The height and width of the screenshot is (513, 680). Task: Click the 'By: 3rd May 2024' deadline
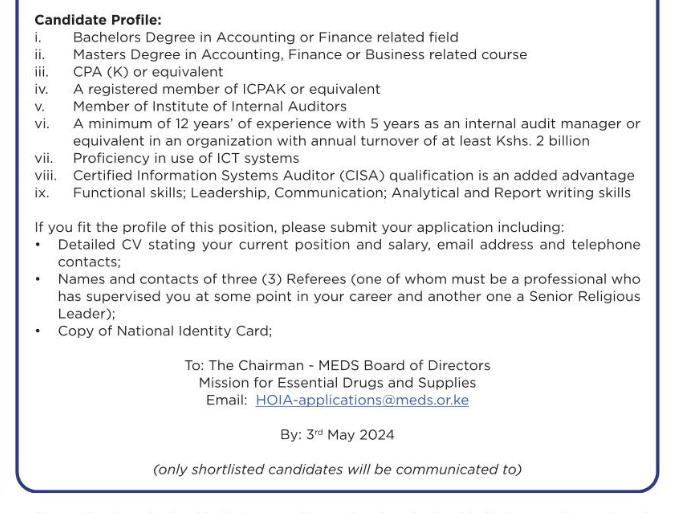click(337, 435)
